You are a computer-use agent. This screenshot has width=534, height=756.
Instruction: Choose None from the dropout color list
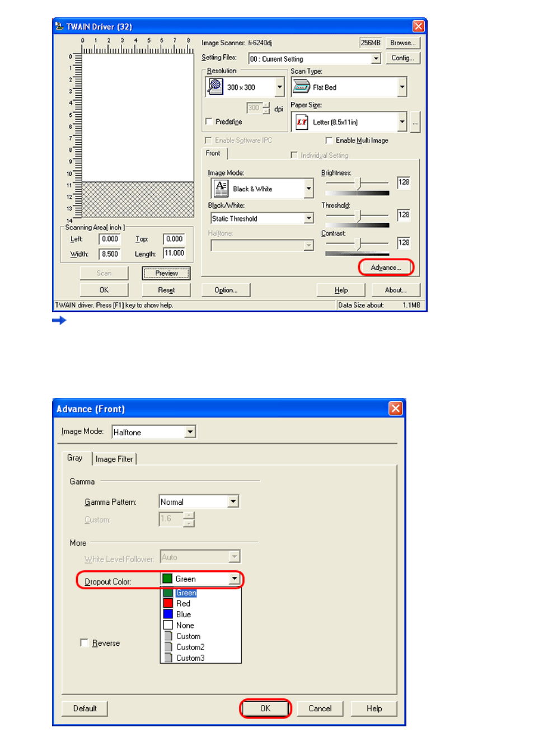click(200, 626)
